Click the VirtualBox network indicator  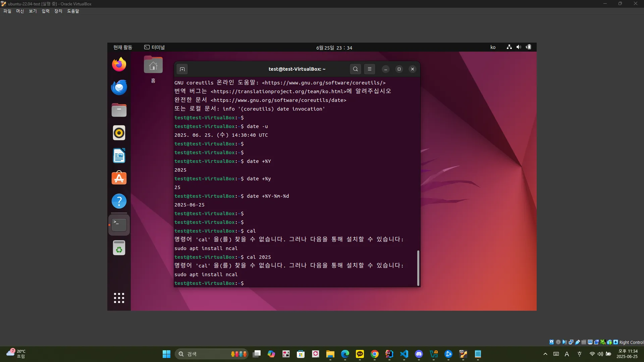[571, 342]
